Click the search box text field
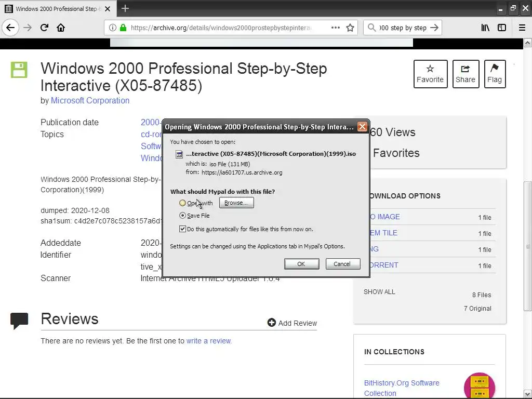The image size is (532, 399). (403, 28)
